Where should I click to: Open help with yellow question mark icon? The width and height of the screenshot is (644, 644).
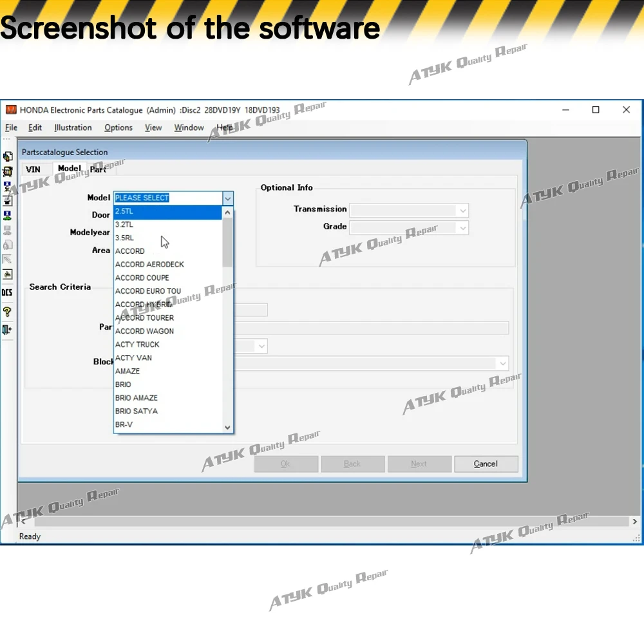click(7, 312)
